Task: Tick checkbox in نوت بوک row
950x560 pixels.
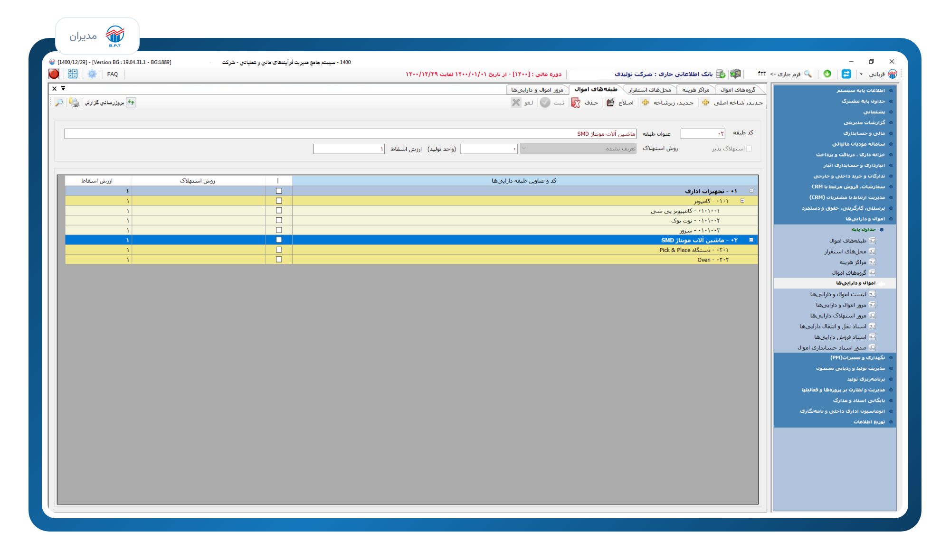Action: (279, 220)
